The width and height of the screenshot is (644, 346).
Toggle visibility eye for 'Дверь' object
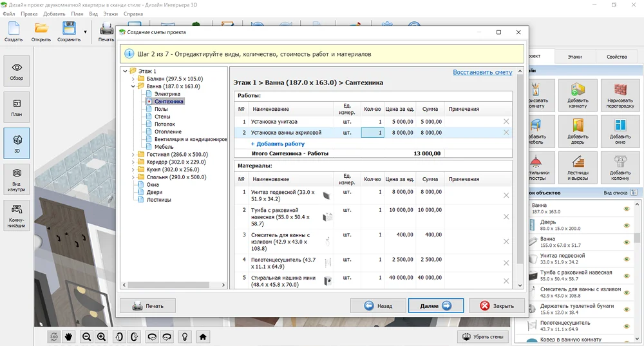[626, 225]
